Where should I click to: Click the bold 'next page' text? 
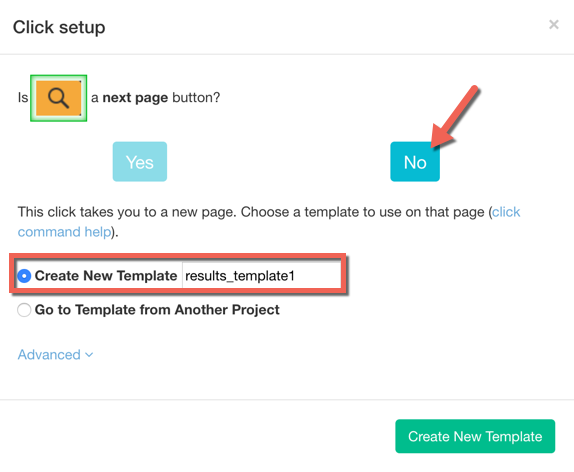coord(135,98)
